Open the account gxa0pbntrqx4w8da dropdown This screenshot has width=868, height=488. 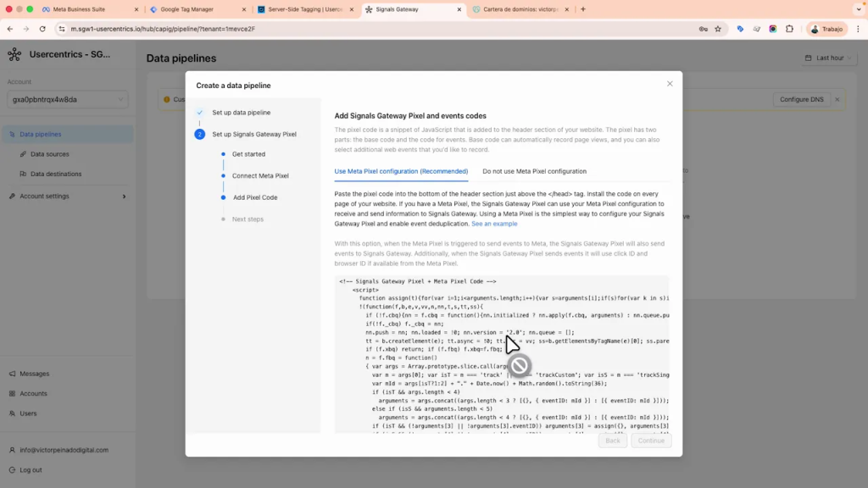68,100
